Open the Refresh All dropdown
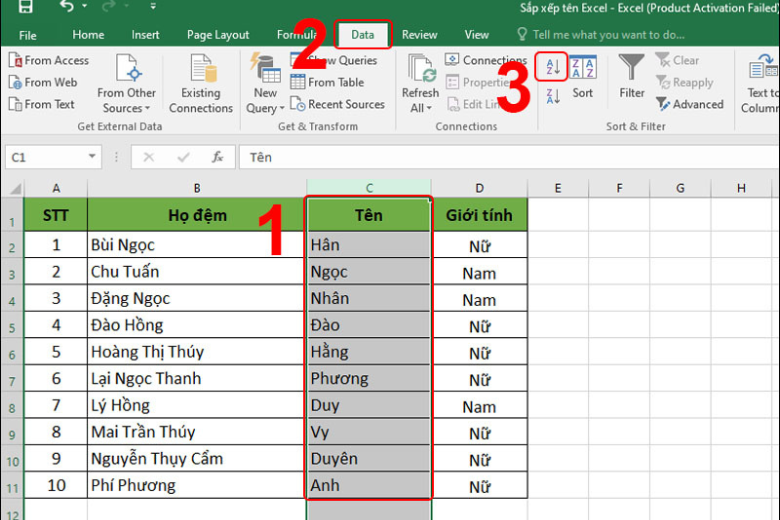Image resolution: width=780 pixels, height=520 pixels. [x=420, y=84]
